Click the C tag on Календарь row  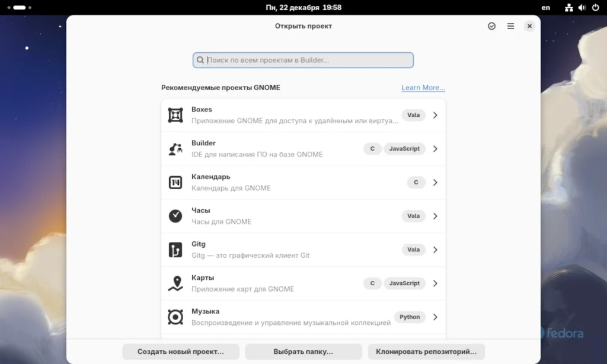(x=416, y=183)
